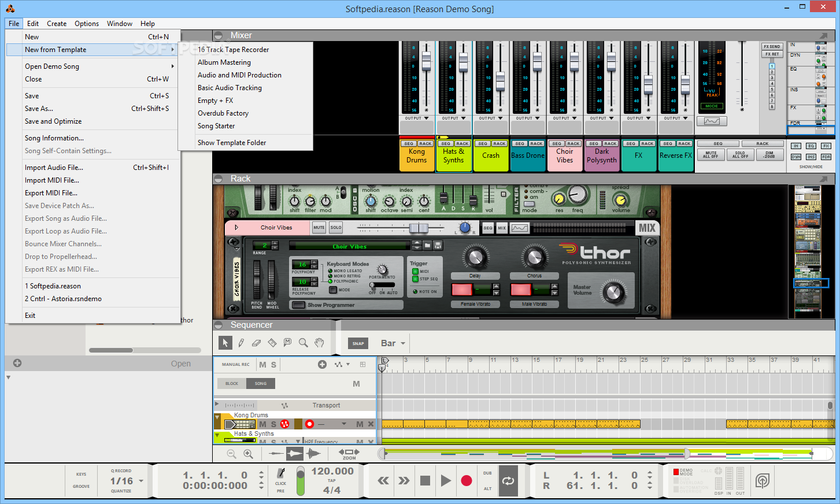This screenshot has width=840, height=504.
Task: Collapse the Sequencer panel header
Action: tap(219, 325)
